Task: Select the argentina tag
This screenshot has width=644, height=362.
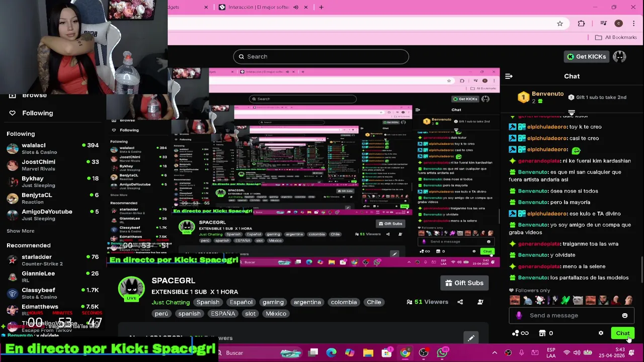Action: [x=307, y=302]
